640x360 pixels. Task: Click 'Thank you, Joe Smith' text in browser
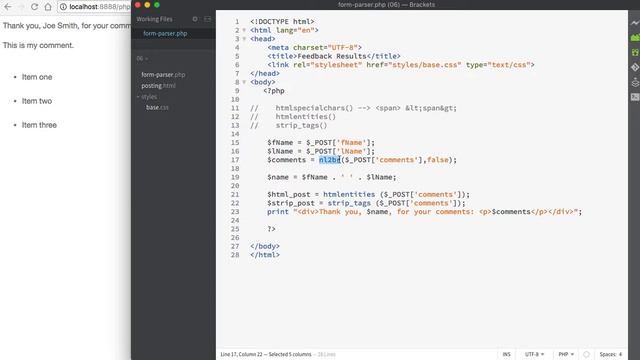[40, 26]
